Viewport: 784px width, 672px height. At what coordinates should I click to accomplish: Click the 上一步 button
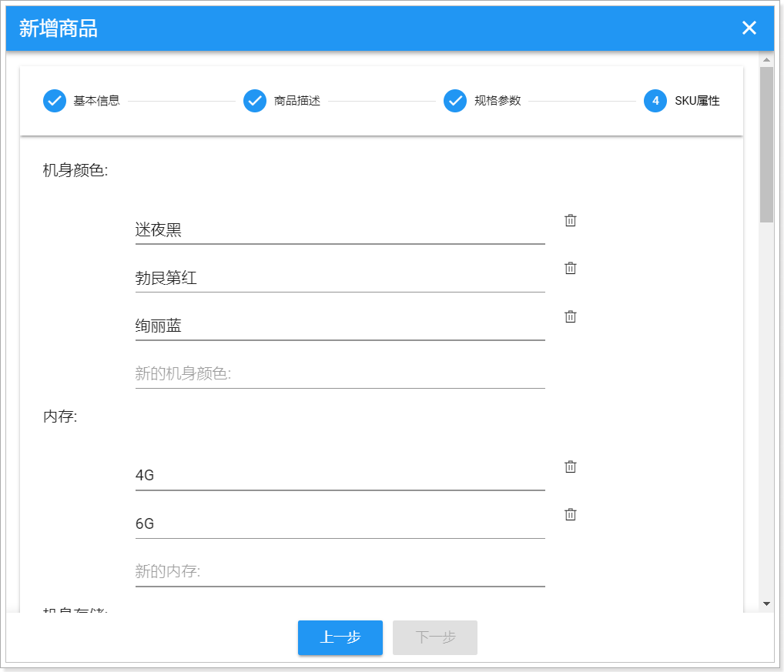pos(340,637)
